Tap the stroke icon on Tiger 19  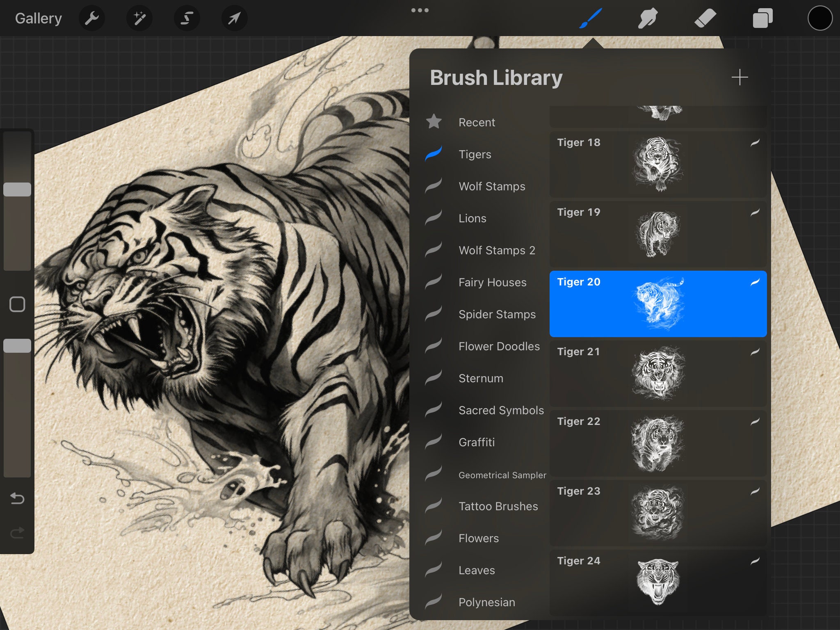[755, 212]
